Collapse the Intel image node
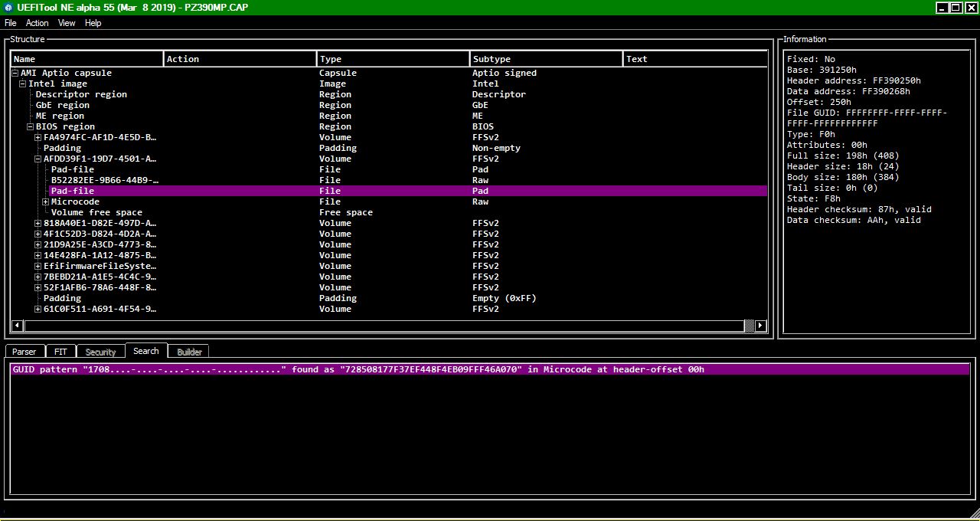The width and height of the screenshot is (980, 521). [x=23, y=84]
